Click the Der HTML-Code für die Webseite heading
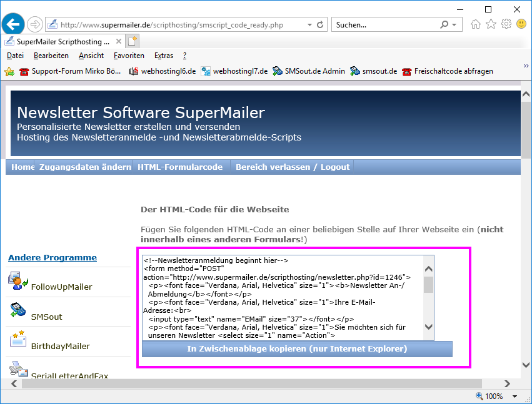532x404 pixels. [x=215, y=209]
